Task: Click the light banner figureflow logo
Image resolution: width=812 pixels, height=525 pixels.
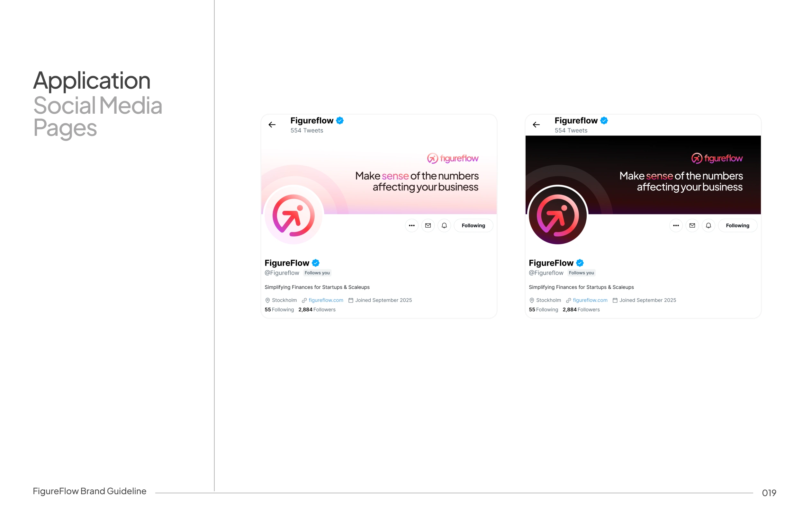Action: pyautogui.click(x=453, y=159)
